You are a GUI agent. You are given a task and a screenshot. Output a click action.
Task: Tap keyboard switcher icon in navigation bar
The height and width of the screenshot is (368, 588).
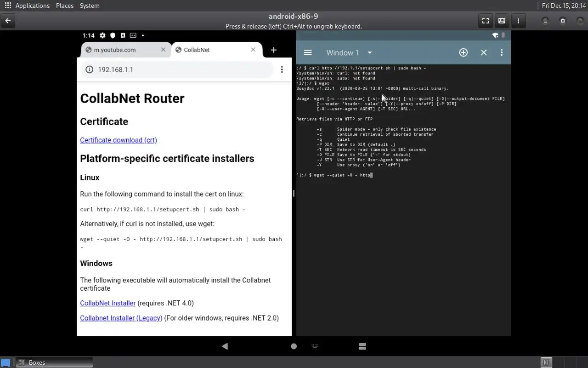[315, 346]
